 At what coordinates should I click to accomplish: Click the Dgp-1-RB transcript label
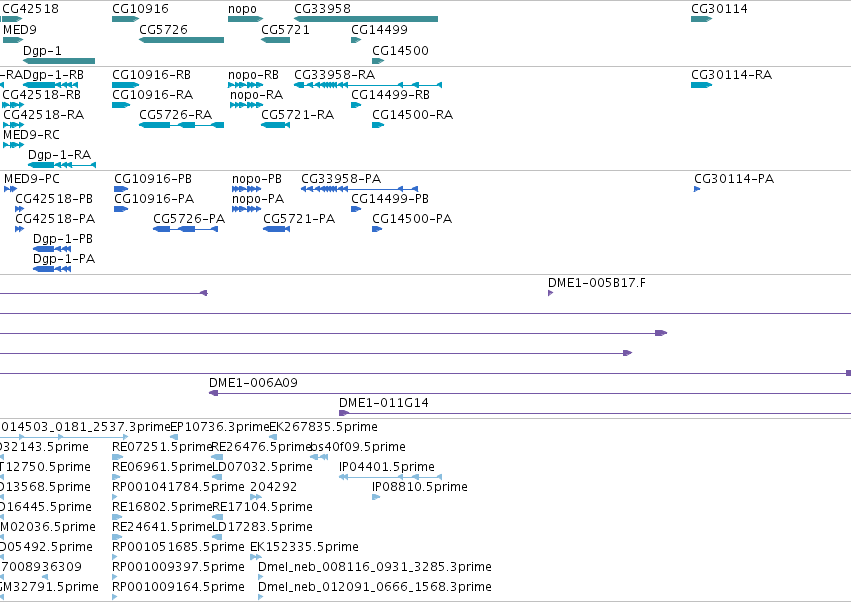(x=53, y=74)
